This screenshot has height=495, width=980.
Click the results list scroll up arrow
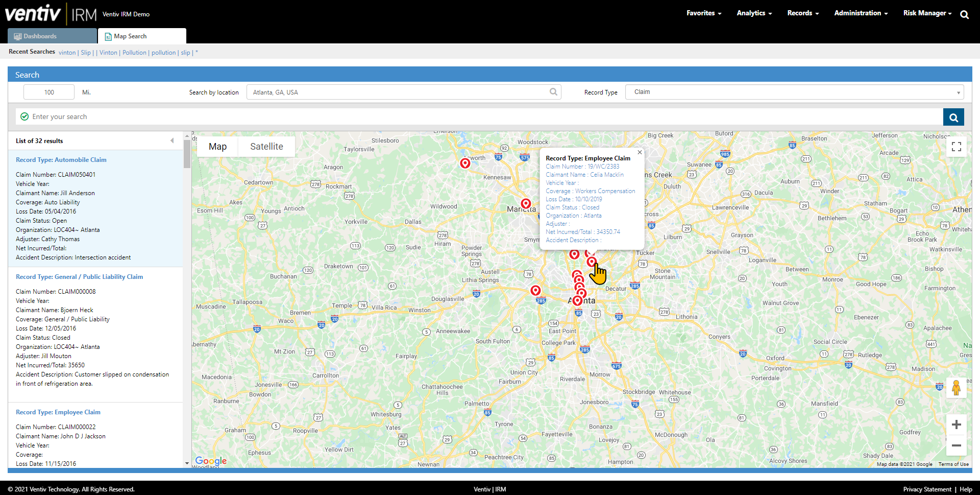[187, 136]
